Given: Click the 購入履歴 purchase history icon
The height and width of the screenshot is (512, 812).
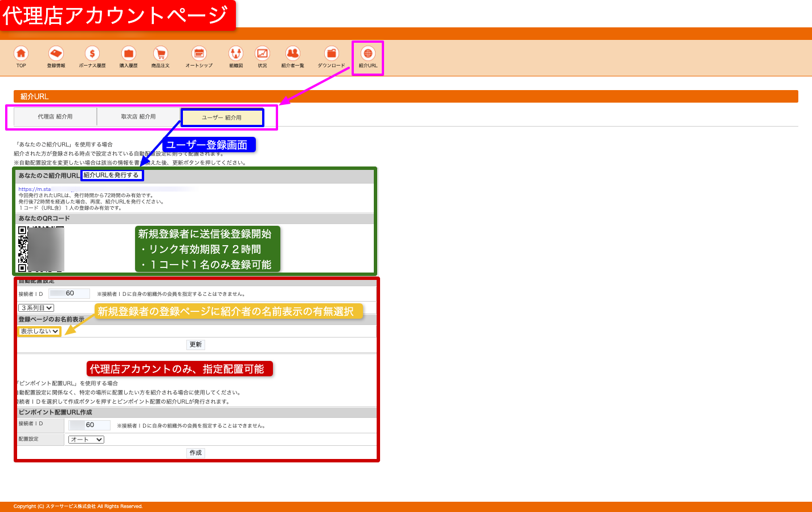Looking at the screenshot, I should point(128,54).
